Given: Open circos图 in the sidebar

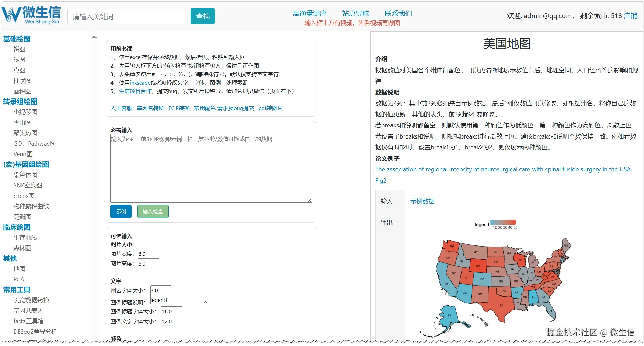Looking at the screenshot, I should pyautogui.click(x=24, y=196).
